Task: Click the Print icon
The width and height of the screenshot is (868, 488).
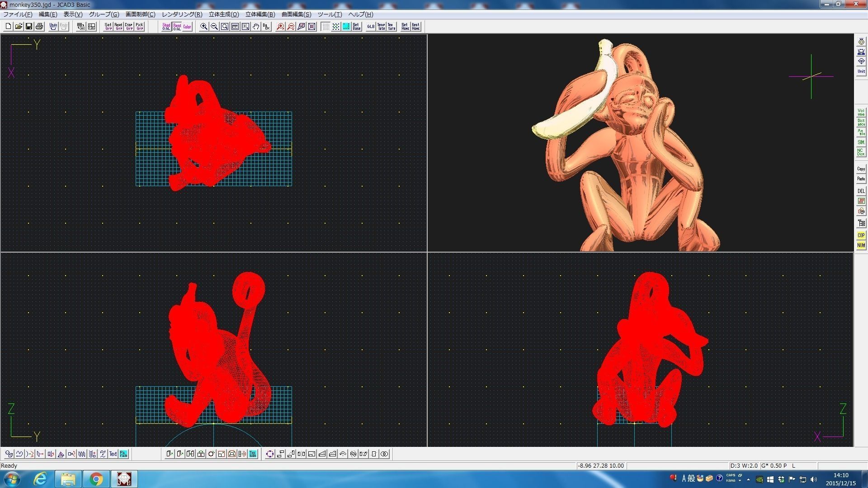Action: coord(39,27)
